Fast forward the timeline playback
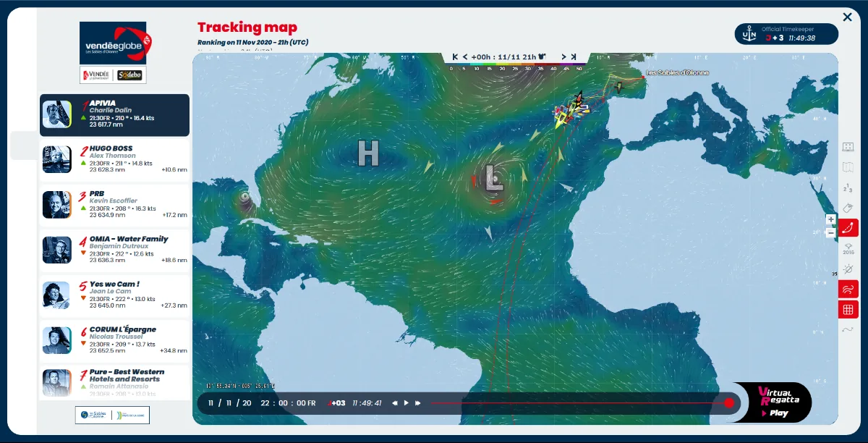This screenshot has height=443, width=868. [x=418, y=403]
